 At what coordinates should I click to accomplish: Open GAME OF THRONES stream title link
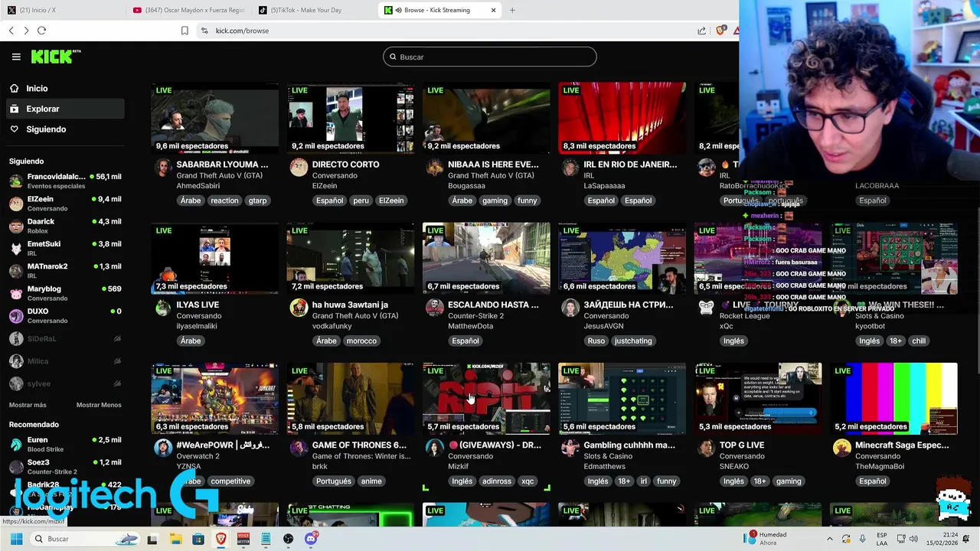coord(359,445)
